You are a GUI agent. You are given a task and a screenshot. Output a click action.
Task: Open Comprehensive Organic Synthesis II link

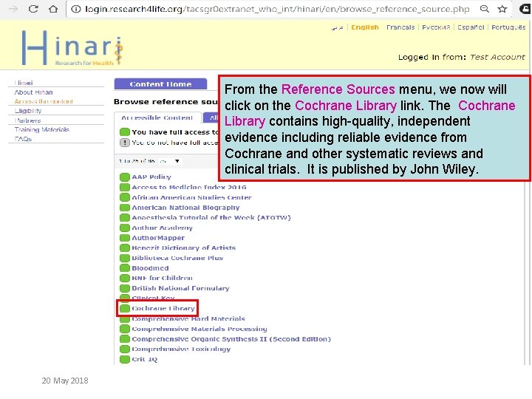point(231,339)
